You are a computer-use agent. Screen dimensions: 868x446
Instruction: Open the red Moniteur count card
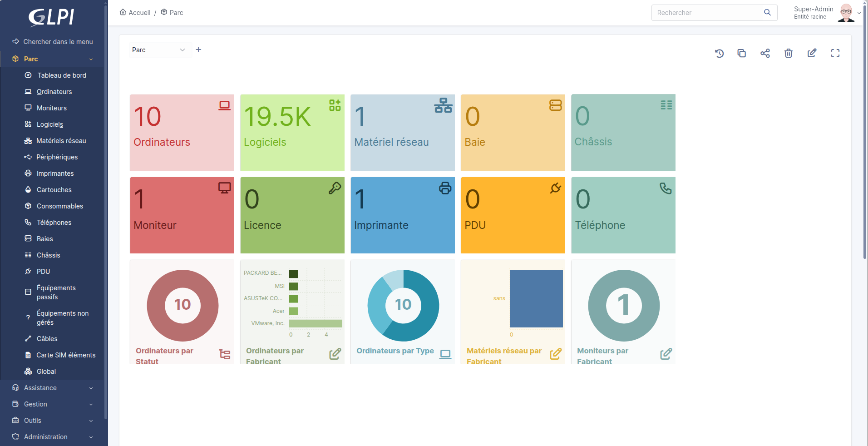[182, 215]
